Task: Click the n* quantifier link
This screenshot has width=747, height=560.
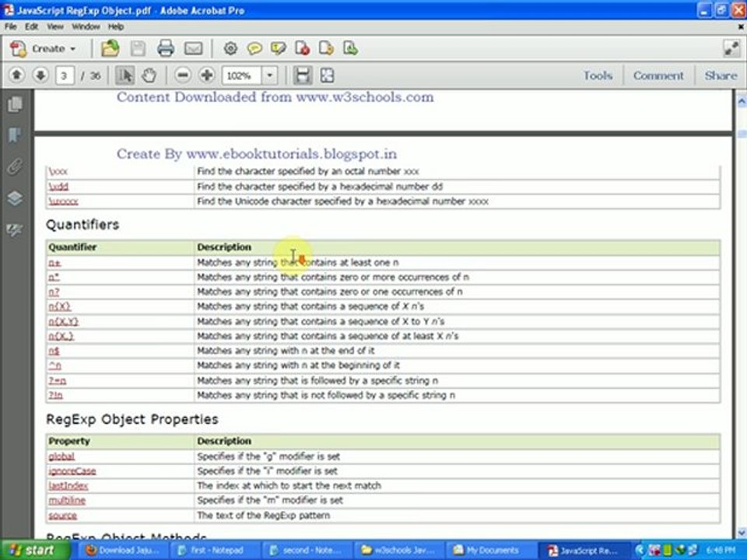Action: click(54, 277)
